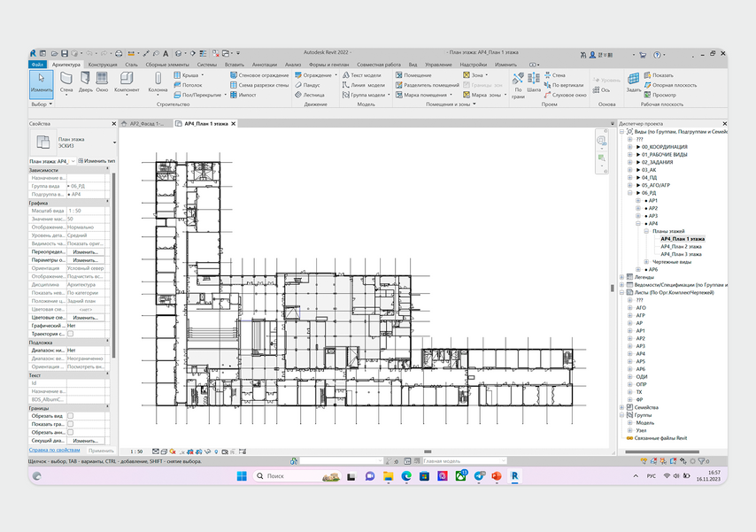Open the Главная модель design options combo box
This screenshot has height=532, width=756.
464,461
